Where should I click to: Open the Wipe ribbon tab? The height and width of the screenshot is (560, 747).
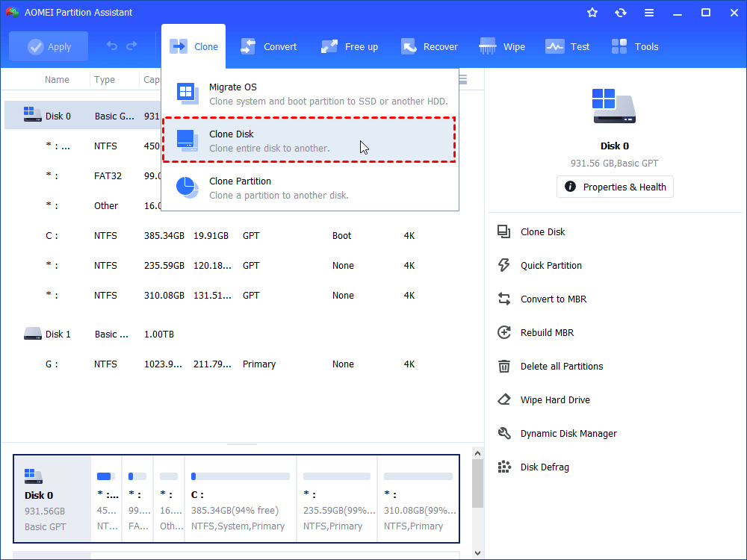[x=502, y=46]
